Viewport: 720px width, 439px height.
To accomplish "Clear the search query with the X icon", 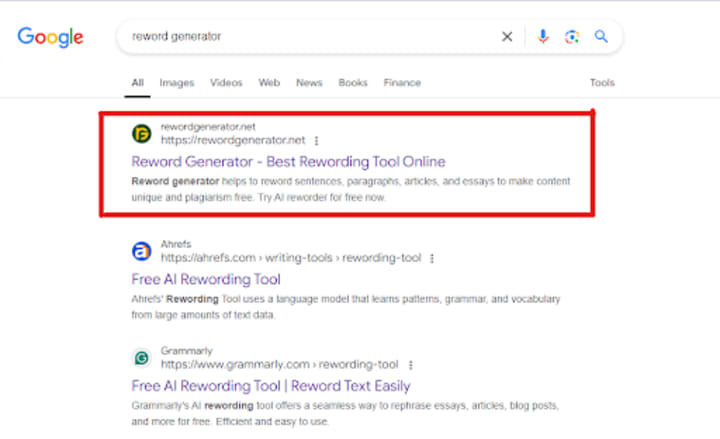I will point(507,36).
